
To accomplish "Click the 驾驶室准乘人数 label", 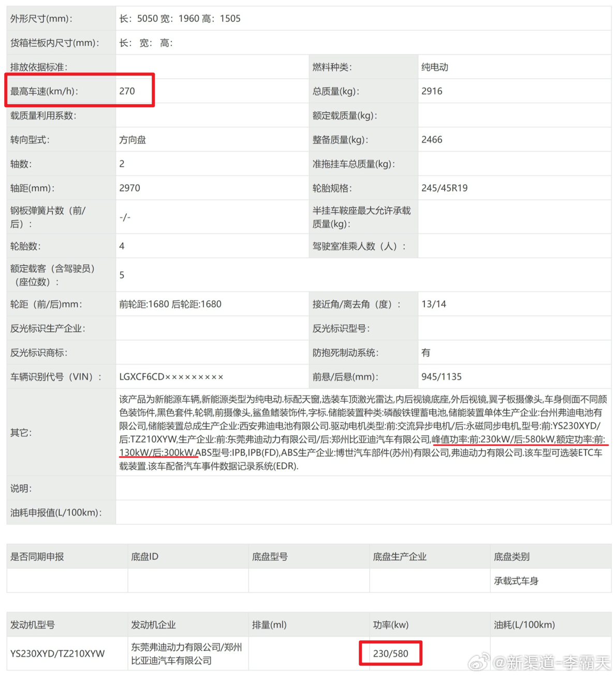I will click(359, 246).
